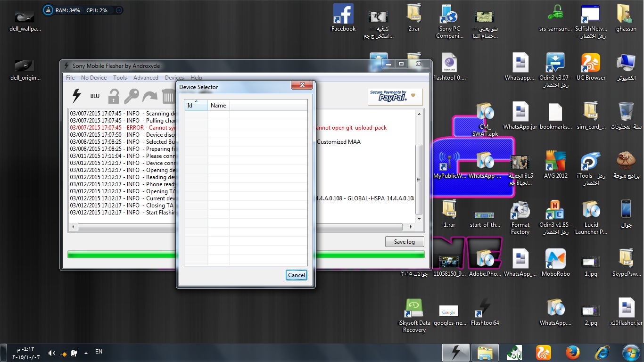Select the iTools shortcut on desktop
Image resolution: width=644 pixels, height=362 pixels.
pyautogui.click(x=591, y=169)
